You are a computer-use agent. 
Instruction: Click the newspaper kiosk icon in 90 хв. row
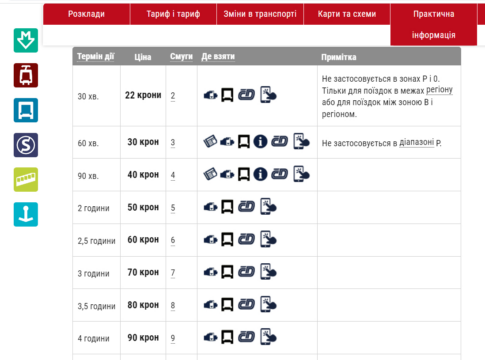coord(210,174)
